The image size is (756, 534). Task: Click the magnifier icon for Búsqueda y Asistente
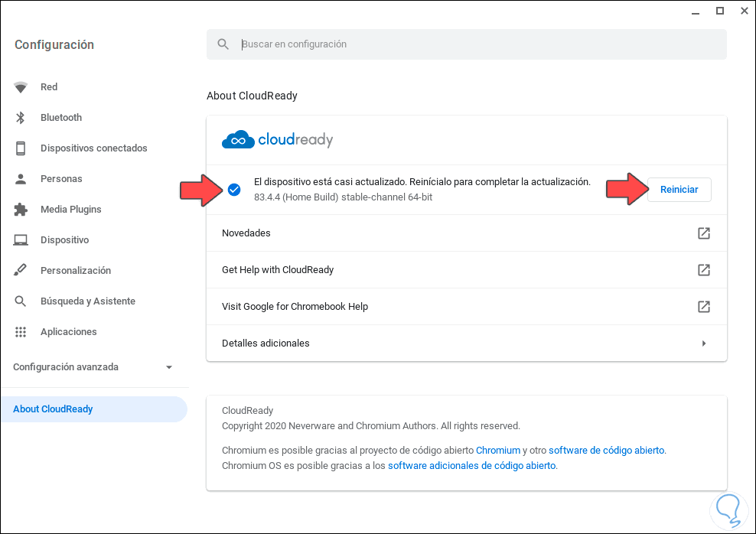click(21, 301)
